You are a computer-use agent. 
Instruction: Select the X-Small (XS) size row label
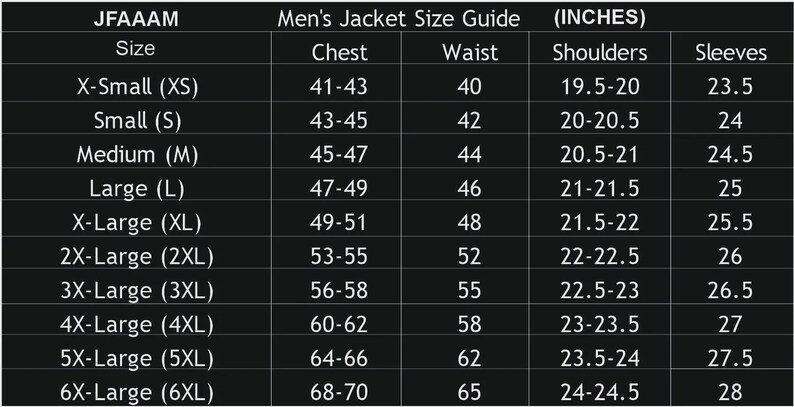pos(137,87)
